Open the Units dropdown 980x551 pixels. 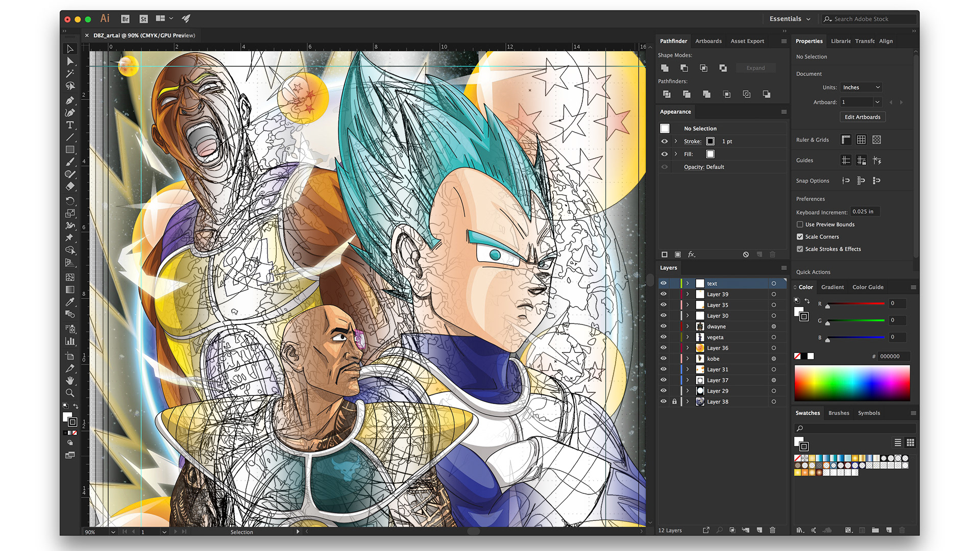[861, 87]
